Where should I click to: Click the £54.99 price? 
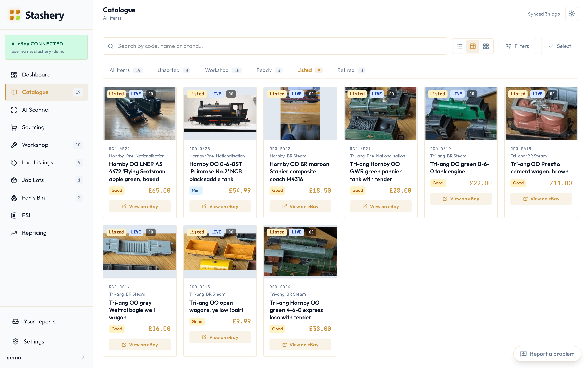pos(239,191)
